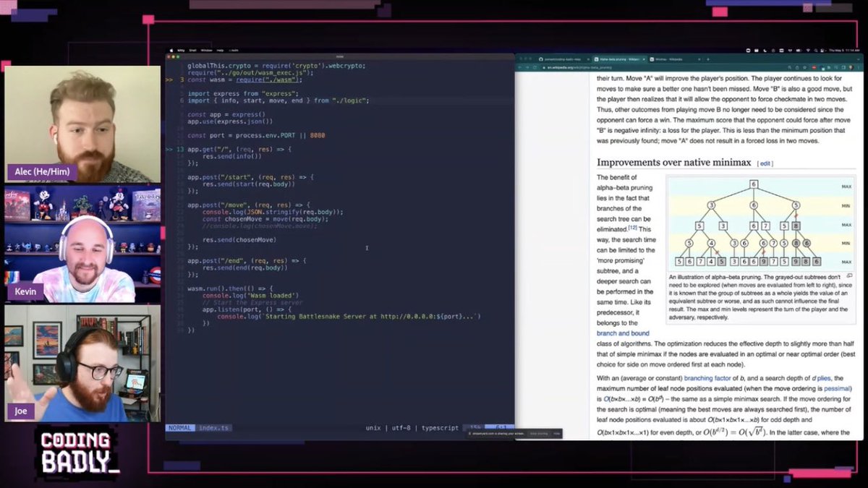Open the Shell menu in the menu bar
This screenshot has height=488, width=868.
coord(193,51)
